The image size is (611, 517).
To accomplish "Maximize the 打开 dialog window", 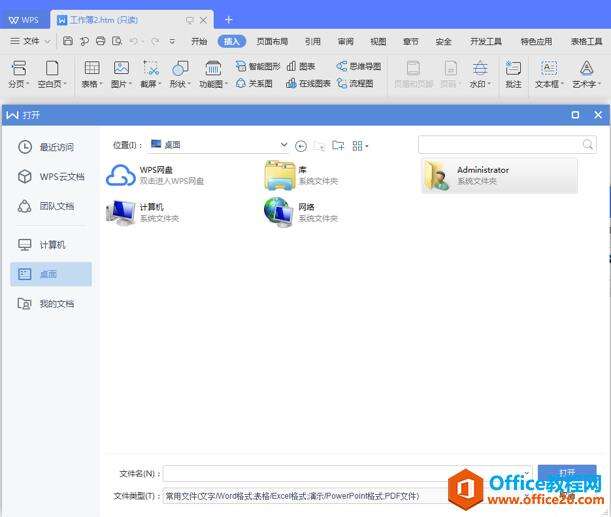I will 575,115.
